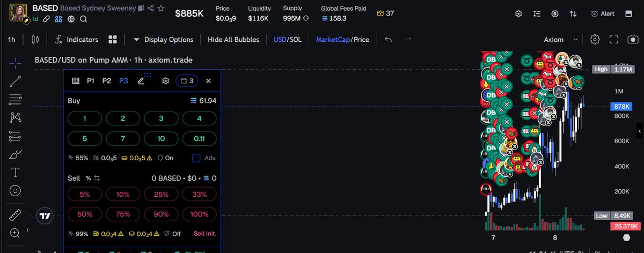Take a chart snapshot with camera
The image size is (644, 253).
633,39
